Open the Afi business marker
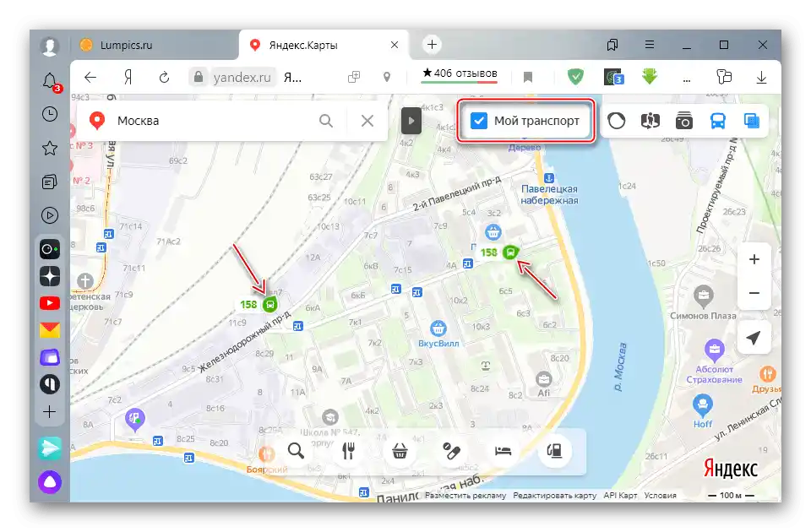 coord(543,380)
